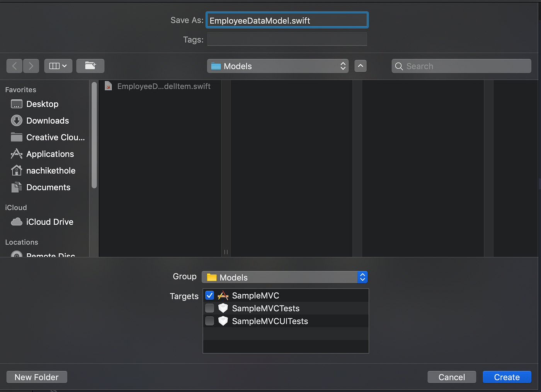The height and width of the screenshot is (392, 541).
Task: Uncheck the SampleMVC target checkbox
Action: tap(209, 295)
